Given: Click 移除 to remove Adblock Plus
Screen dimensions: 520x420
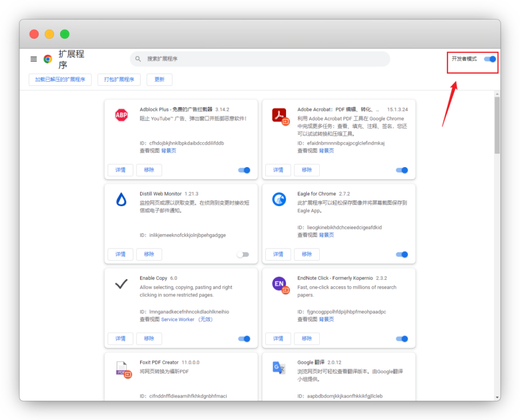Looking at the screenshot, I should pos(149,170).
